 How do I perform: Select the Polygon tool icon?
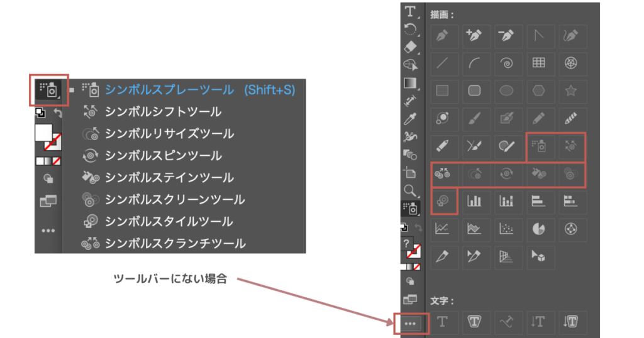(538, 90)
